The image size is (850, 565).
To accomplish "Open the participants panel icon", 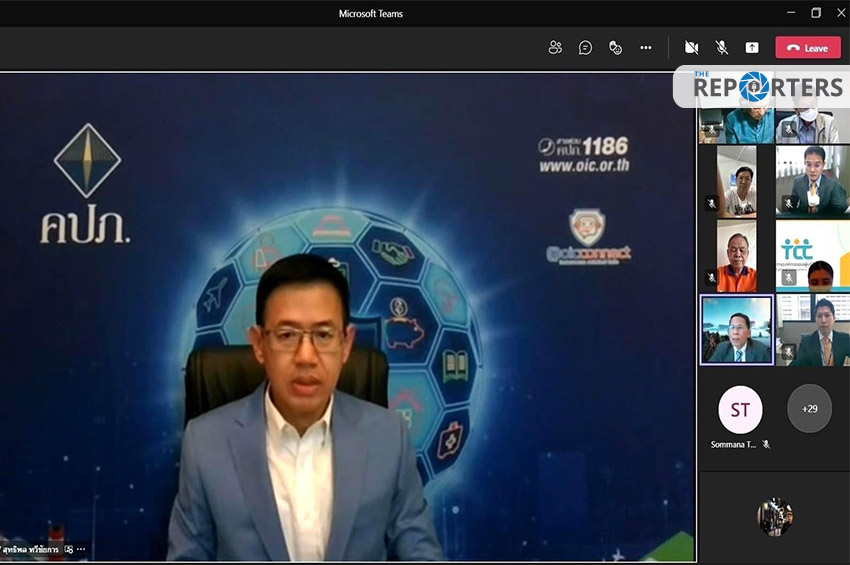I will pos(555,48).
